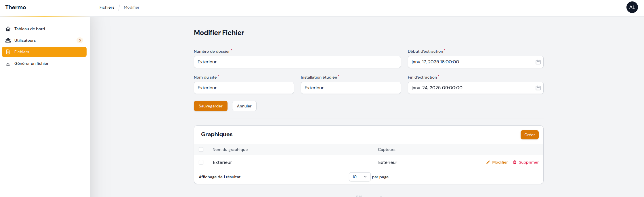
Task: Open the AL user avatar menu
Action: (x=632, y=7)
